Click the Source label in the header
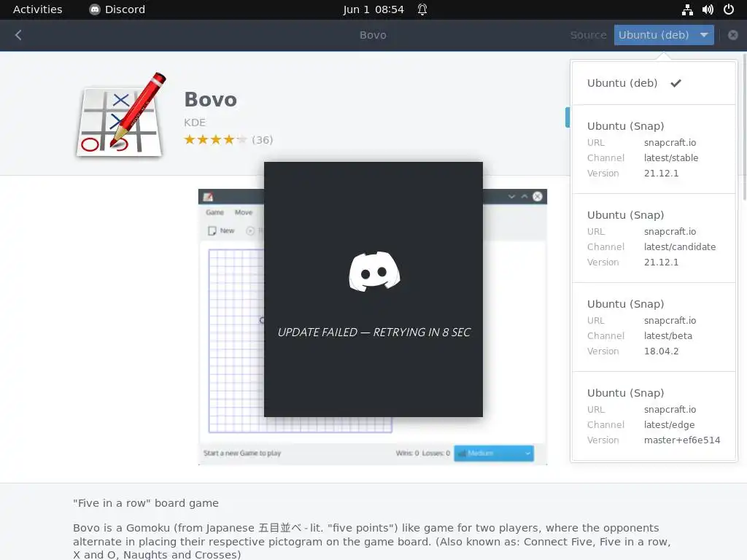 pyautogui.click(x=589, y=35)
